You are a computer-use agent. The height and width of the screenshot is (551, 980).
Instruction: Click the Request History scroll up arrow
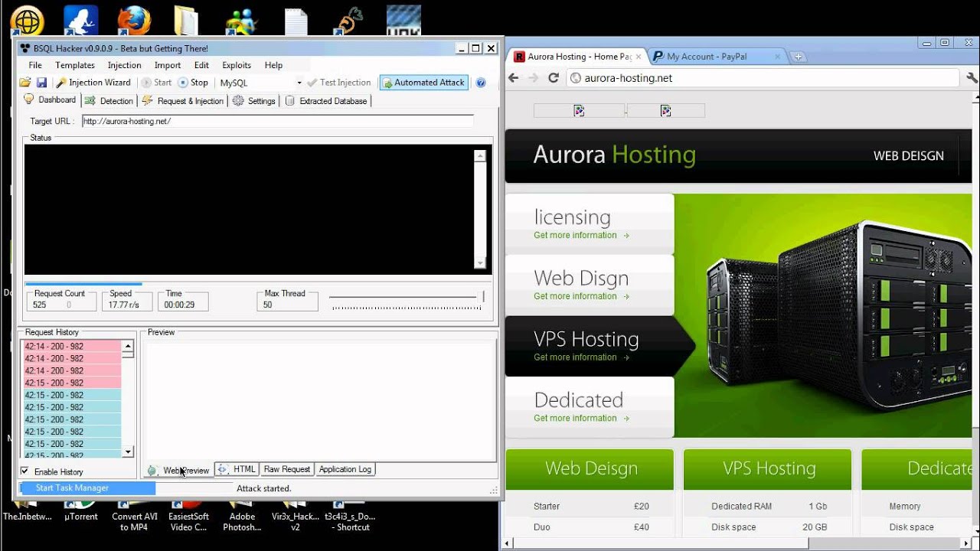128,346
